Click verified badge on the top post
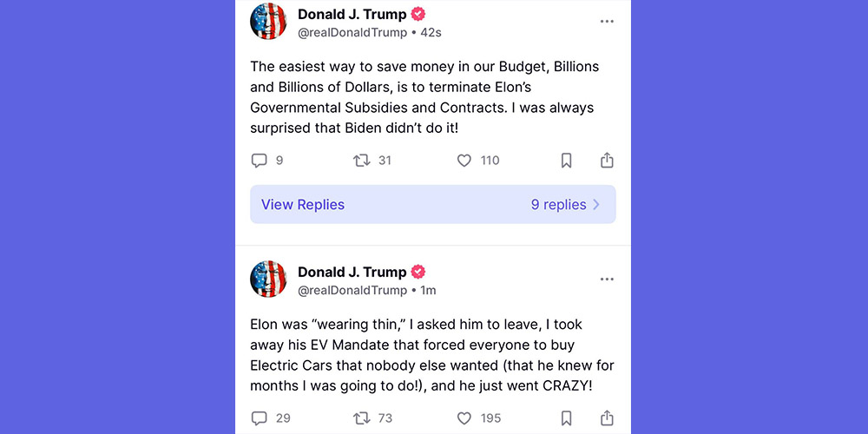Image resolution: width=868 pixels, height=434 pixels. [418, 14]
